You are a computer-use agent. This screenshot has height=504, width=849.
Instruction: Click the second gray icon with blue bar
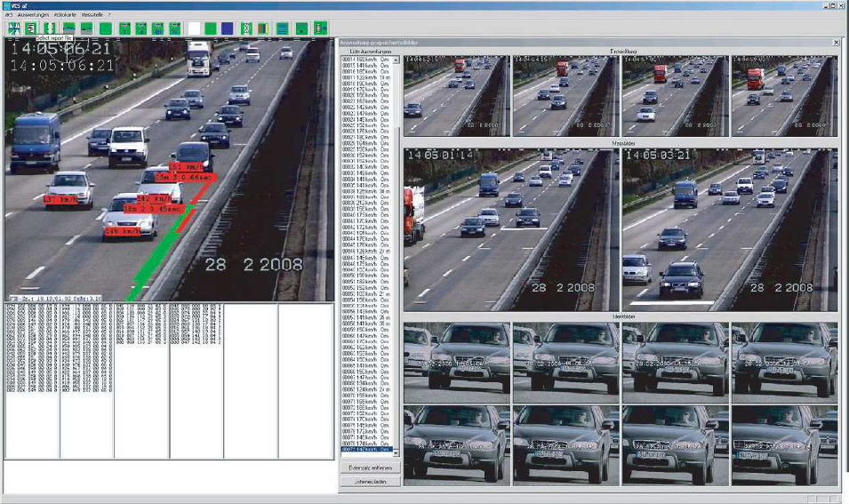[86, 28]
